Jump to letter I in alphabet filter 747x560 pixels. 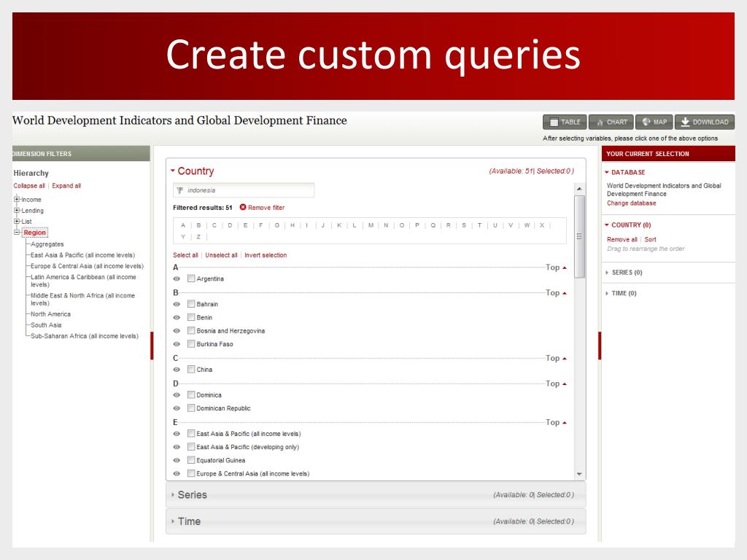click(x=307, y=225)
